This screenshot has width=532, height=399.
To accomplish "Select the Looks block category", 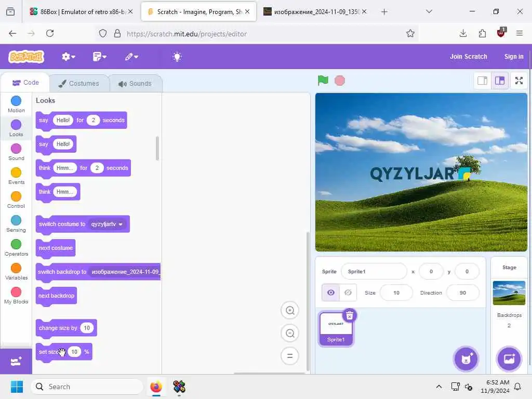I will click(x=16, y=128).
